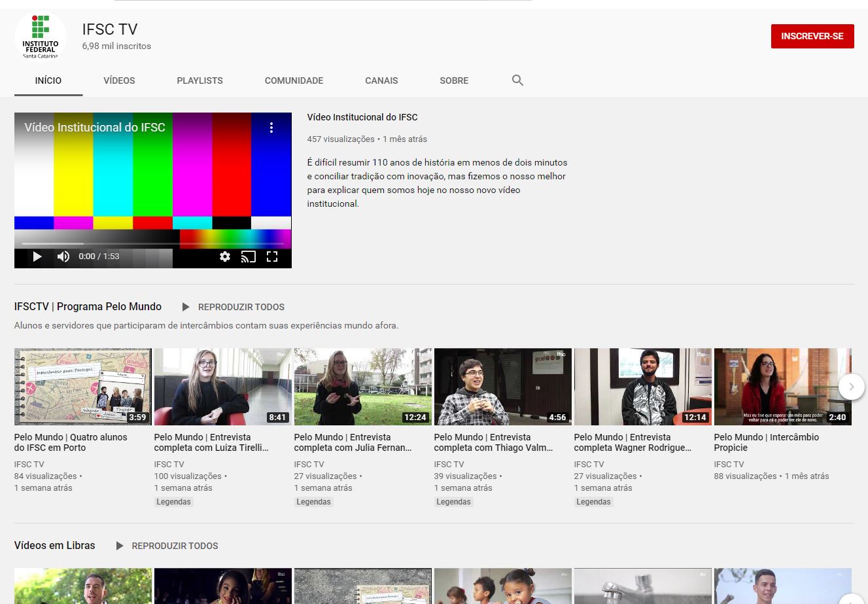
Task: Click title Entrevista completa com Luiza Tirelli
Action: pos(211,442)
